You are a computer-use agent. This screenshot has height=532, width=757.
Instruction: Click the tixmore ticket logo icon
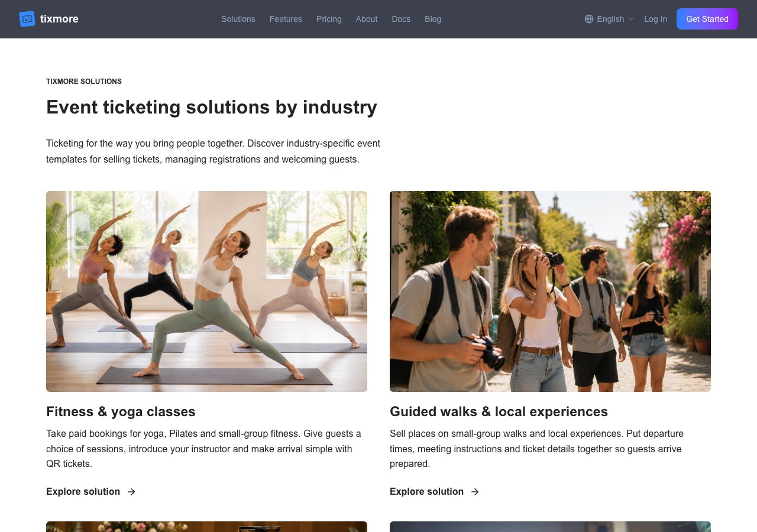pyautogui.click(x=27, y=19)
